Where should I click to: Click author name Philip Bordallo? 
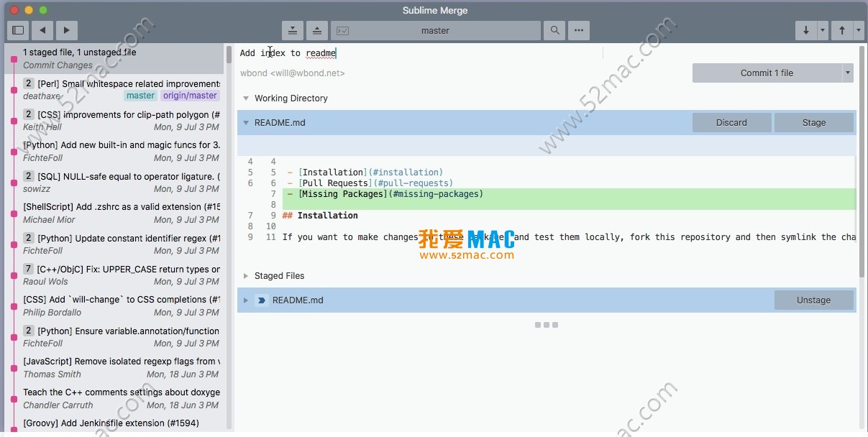click(52, 313)
